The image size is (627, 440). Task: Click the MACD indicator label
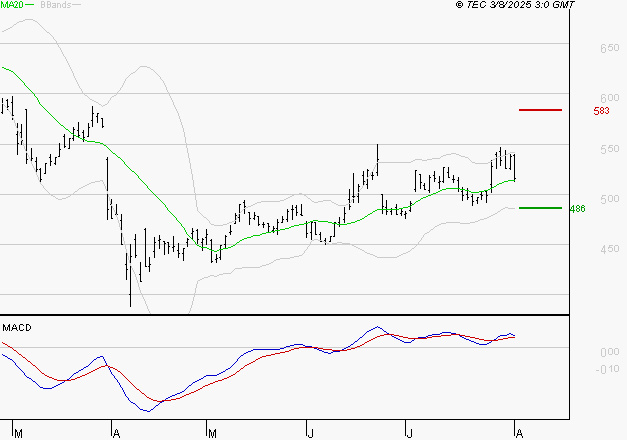17,327
